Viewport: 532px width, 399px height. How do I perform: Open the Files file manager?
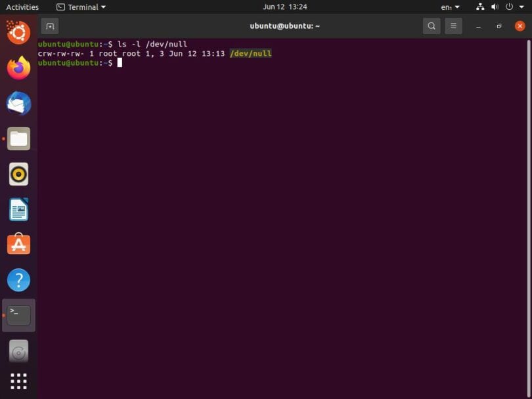click(18, 138)
